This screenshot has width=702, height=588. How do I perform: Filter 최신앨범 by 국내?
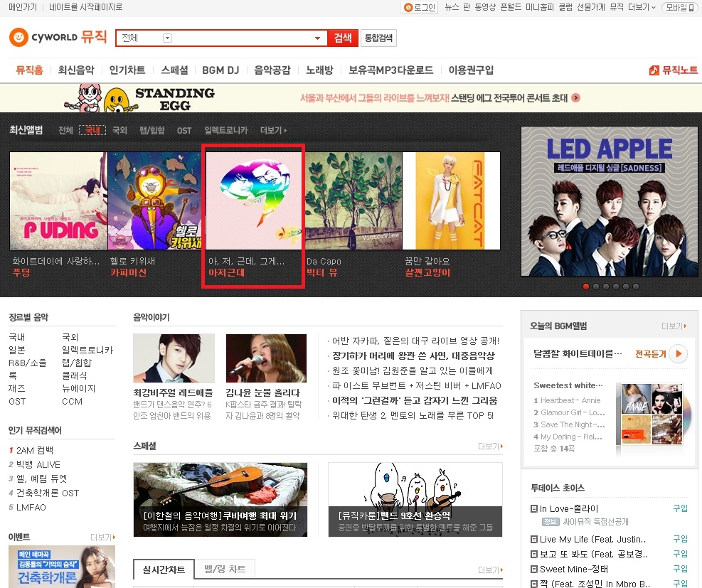(x=92, y=130)
